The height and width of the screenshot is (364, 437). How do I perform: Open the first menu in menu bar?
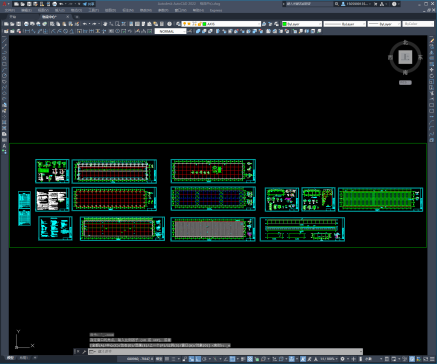click(x=10, y=10)
